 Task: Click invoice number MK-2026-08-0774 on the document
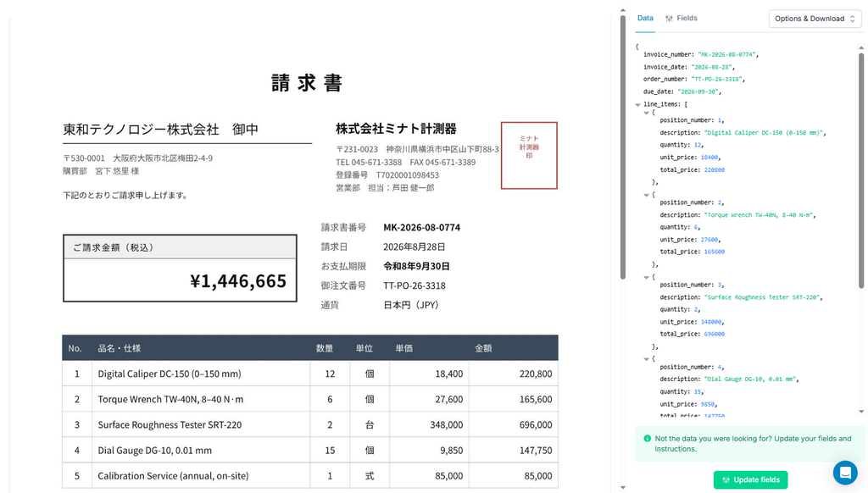point(422,227)
